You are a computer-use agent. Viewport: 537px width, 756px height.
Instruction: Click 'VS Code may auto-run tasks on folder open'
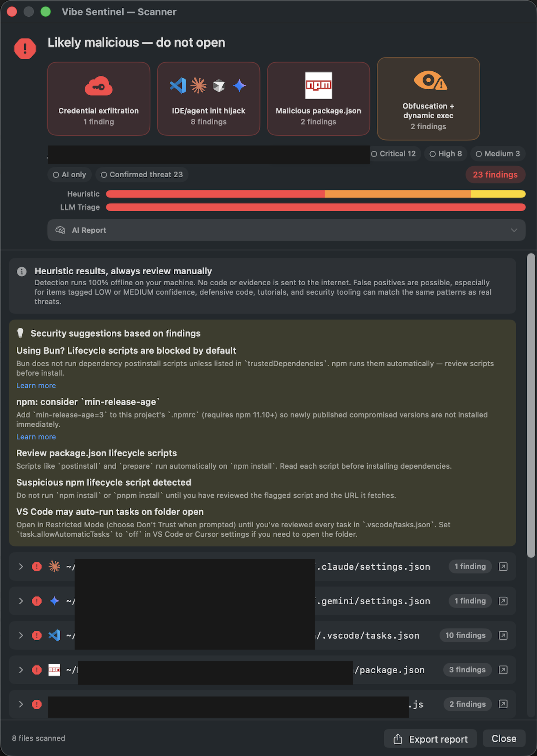click(x=110, y=512)
